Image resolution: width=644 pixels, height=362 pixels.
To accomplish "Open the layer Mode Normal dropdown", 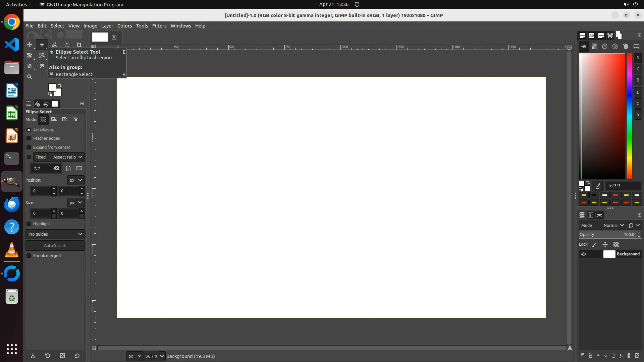I will pos(613,225).
